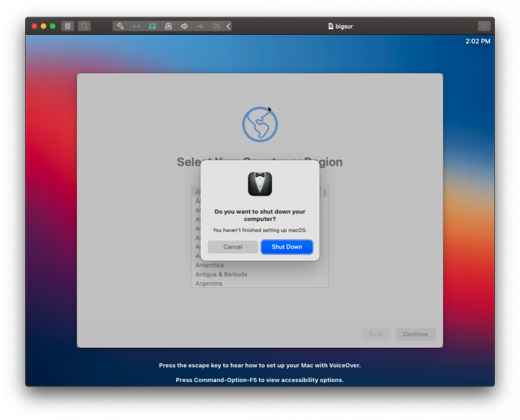The height and width of the screenshot is (420, 520).
Task: Click the Unity view icon at top right
Action: point(484,26)
